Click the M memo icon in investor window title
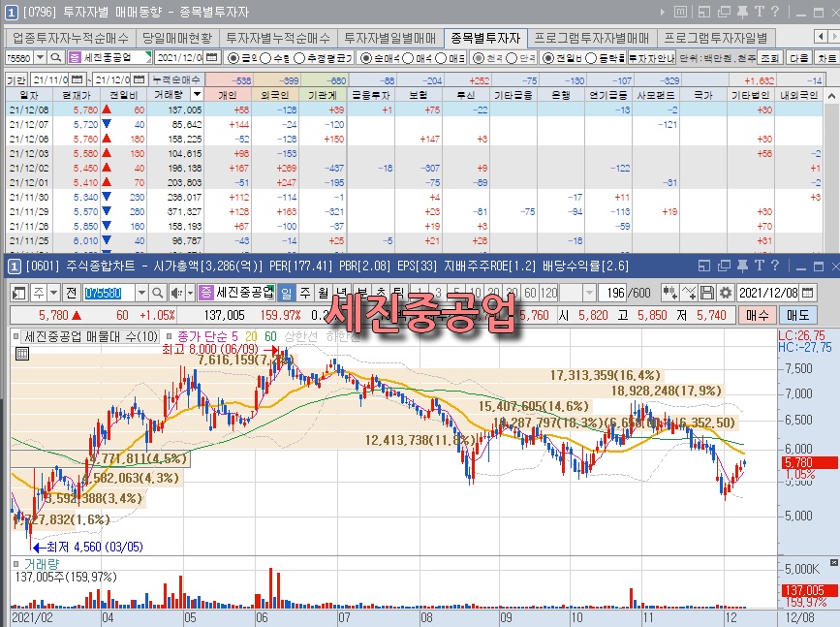 (680, 12)
